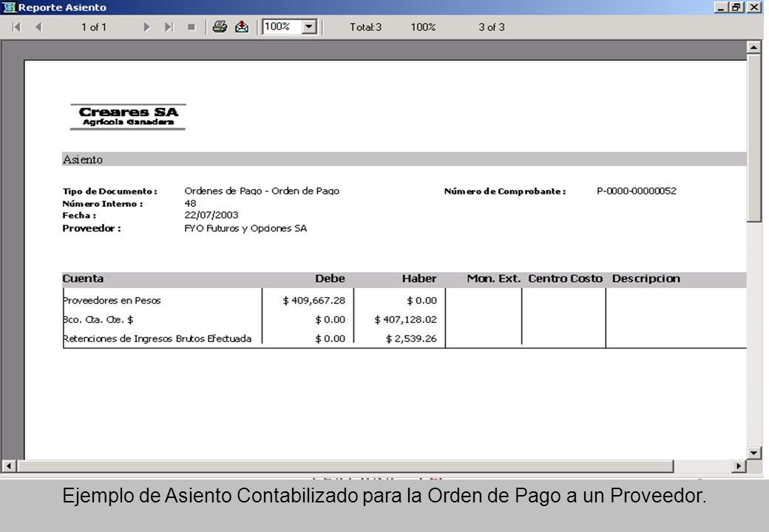This screenshot has width=769, height=532.
Task: Click 'Total:3' record count in toolbar
Action: point(365,27)
